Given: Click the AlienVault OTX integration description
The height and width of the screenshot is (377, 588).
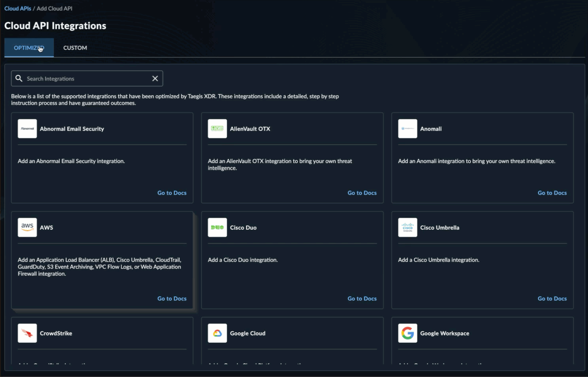Looking at the screenshot, I should pos(280,164).
